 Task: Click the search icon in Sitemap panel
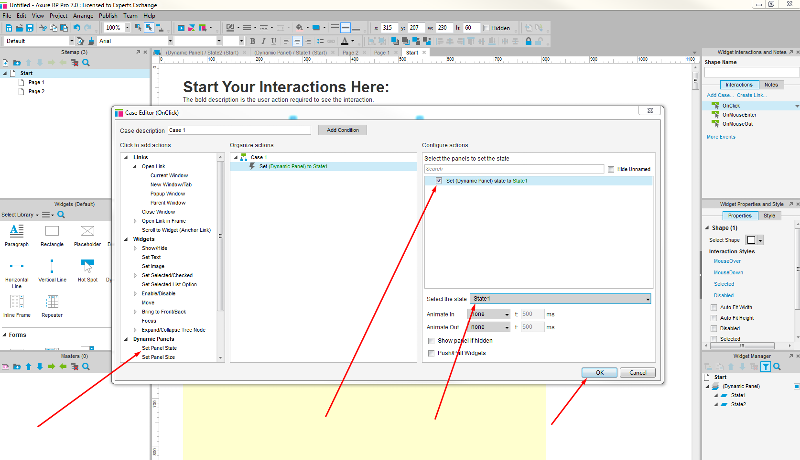tap(86, 62)
